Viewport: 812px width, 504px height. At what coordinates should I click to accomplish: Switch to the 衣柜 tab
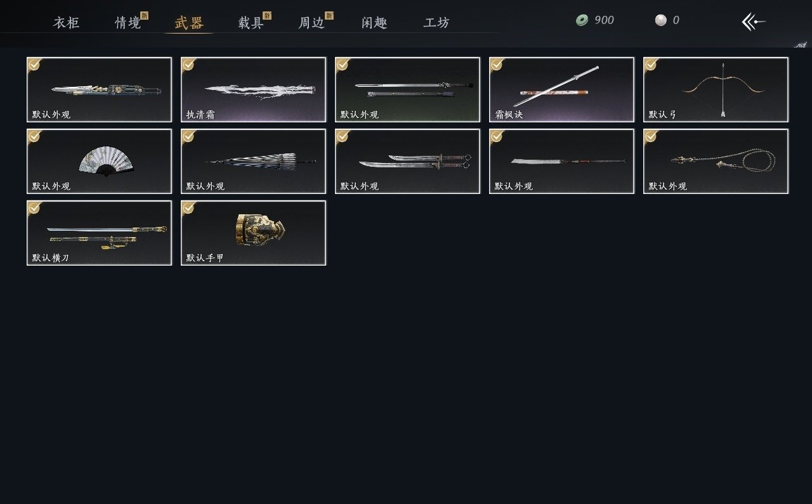pyautogui.click(x=67, y=23)
